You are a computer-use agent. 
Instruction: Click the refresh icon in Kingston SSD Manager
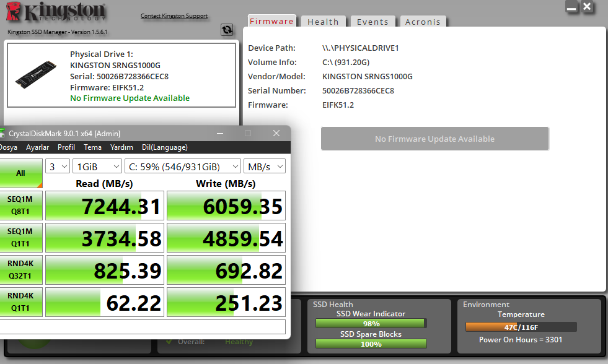[x=227, y=30]
